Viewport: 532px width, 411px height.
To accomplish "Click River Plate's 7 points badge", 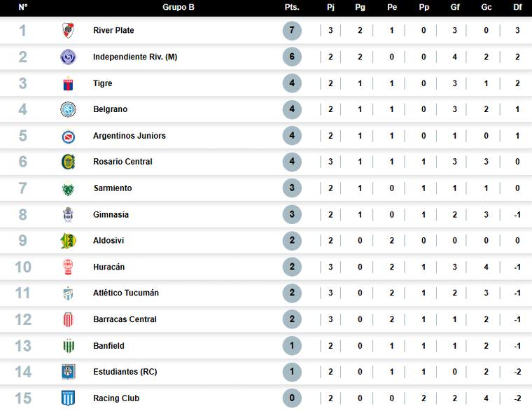I will (x=292, y=31).
